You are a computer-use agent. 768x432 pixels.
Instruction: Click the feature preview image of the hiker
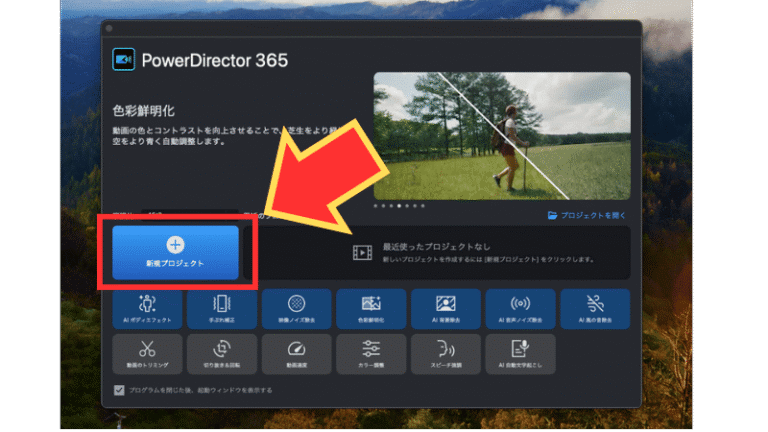click(x=502, y=134)
